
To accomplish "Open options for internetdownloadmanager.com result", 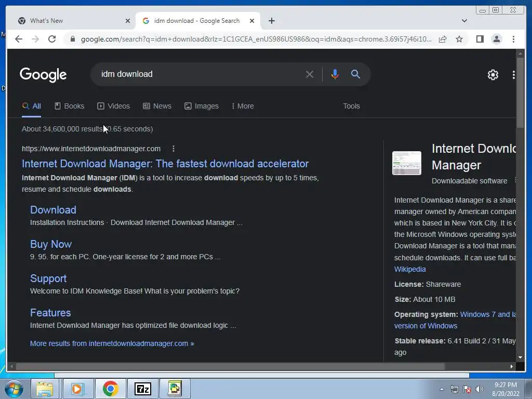I will 174,149.
